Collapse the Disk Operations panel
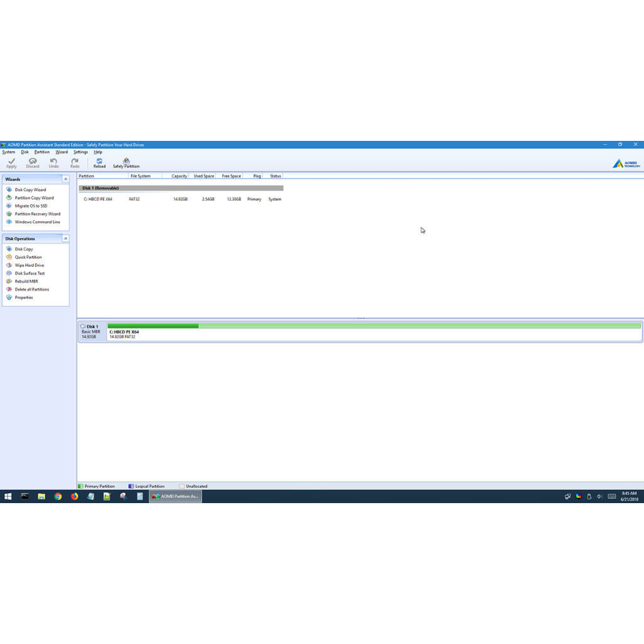This screenshot has width=644, height=644. (x=65, y=238)
